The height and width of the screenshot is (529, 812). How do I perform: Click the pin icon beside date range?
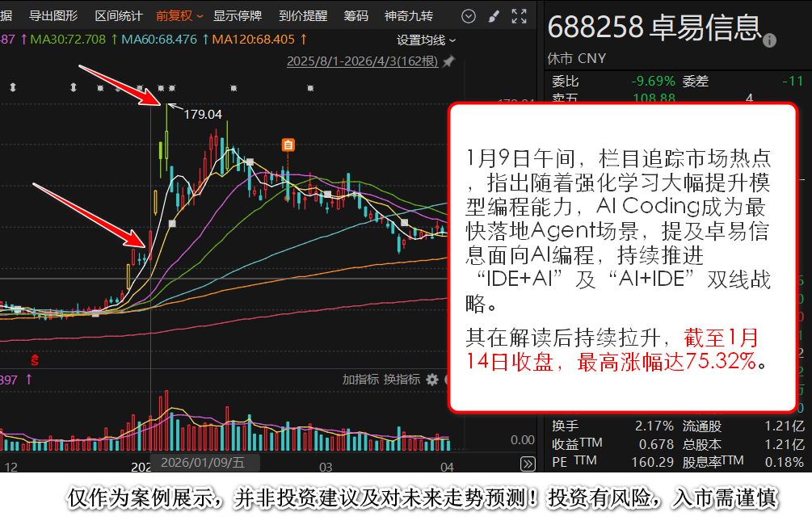click(x=448, y=61)
